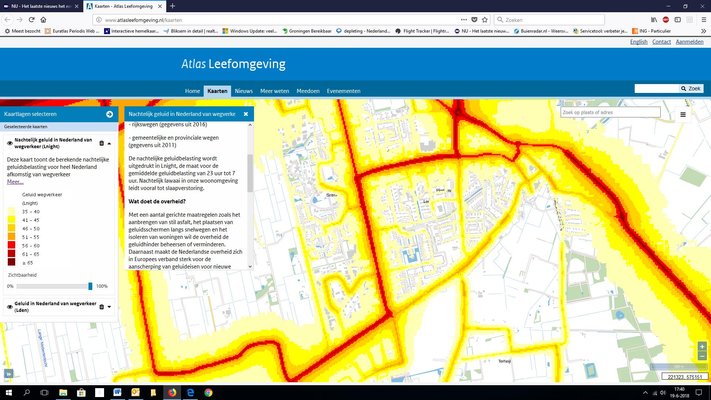Viewport: 711px width, 400px height.
Task: Open the Meedoen menu item
Action: tap(308, 91)
